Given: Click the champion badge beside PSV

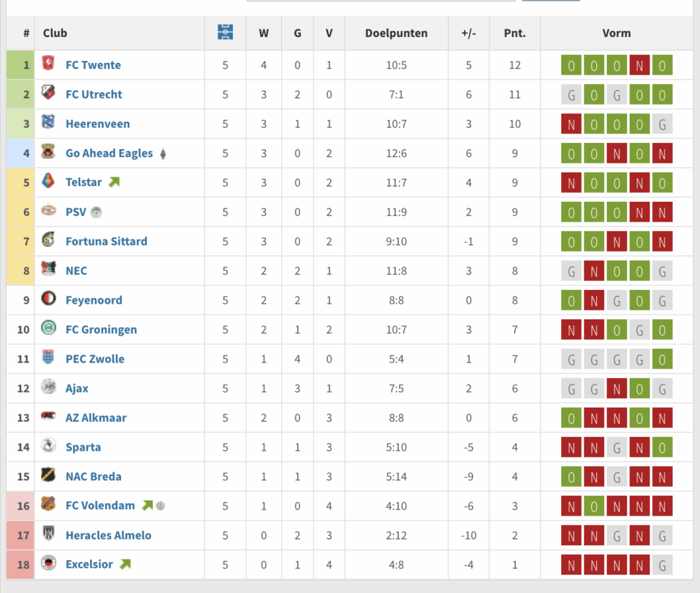Looking at the screenshot, I should [96, 213].
